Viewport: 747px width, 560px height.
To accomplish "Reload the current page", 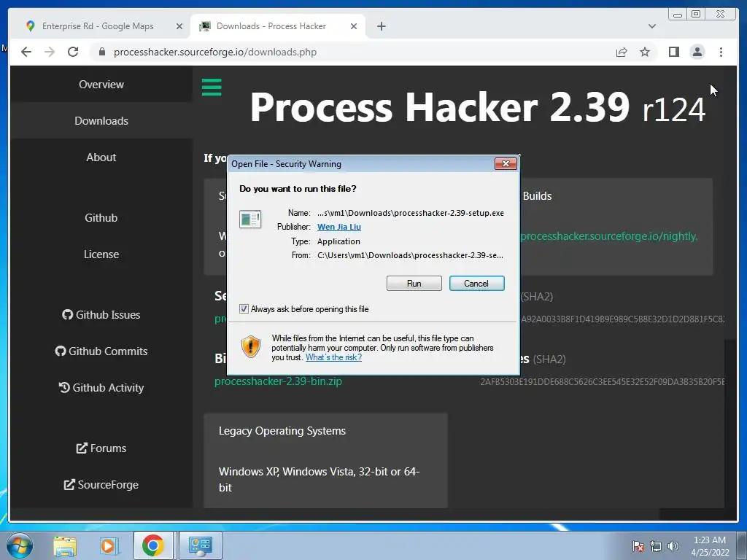I will tap(73, 52).
